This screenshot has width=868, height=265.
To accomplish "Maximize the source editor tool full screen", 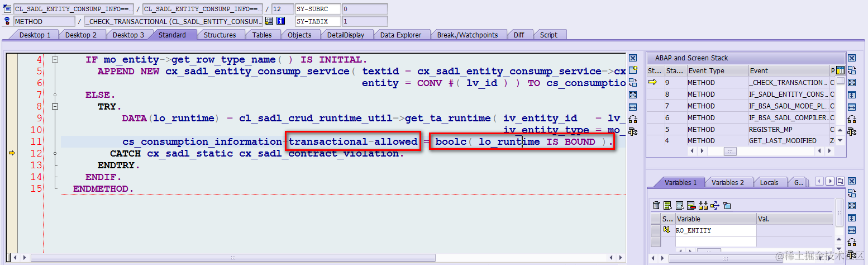I will pos(633,95).
